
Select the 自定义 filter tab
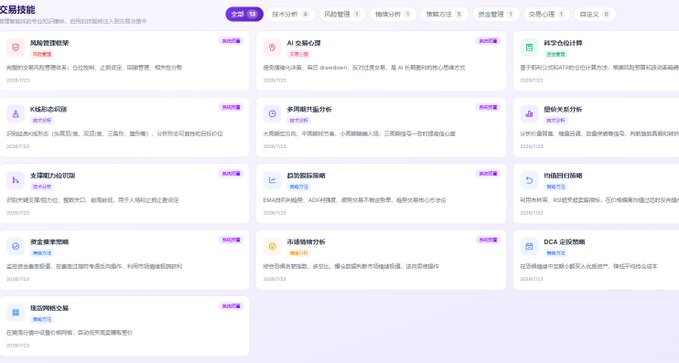595,14
